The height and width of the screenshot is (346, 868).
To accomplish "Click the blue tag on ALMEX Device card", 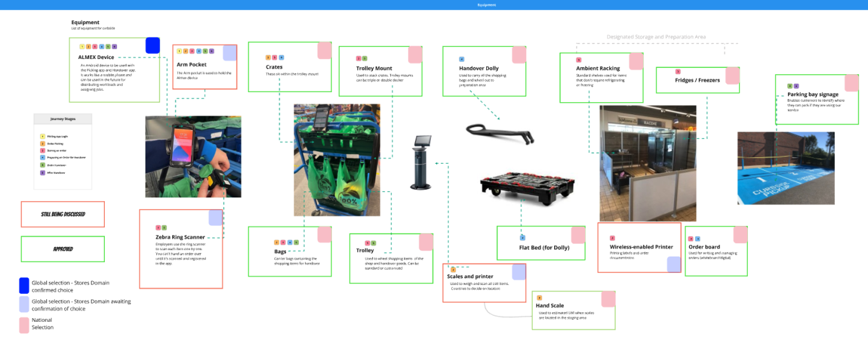I will 153,46.
